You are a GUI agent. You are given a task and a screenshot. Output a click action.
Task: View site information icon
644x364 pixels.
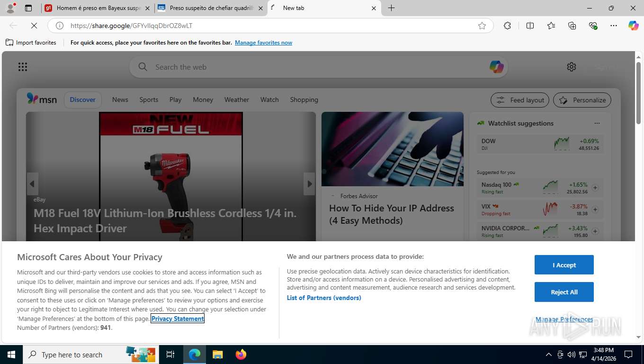[60, 26]
